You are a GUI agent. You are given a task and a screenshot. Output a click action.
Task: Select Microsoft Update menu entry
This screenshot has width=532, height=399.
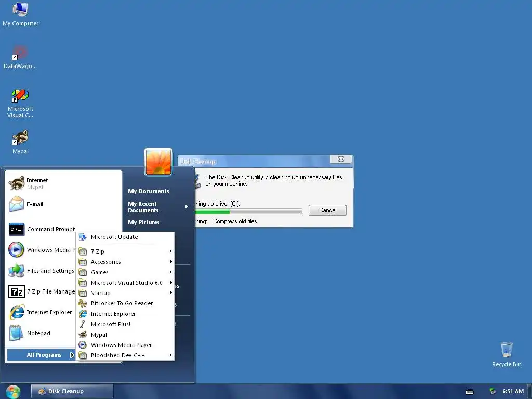pos(125,237)
